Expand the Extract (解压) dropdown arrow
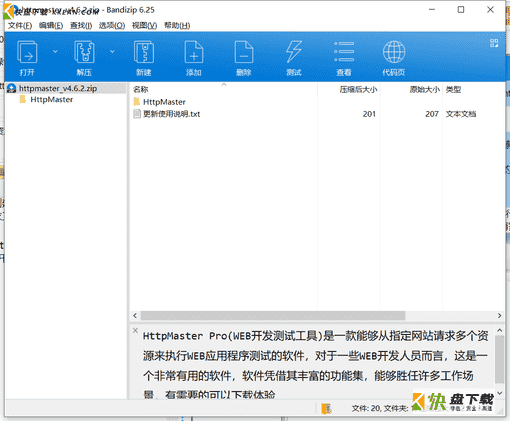The width and height of the screenshot is (510, 421). [112, 51]
